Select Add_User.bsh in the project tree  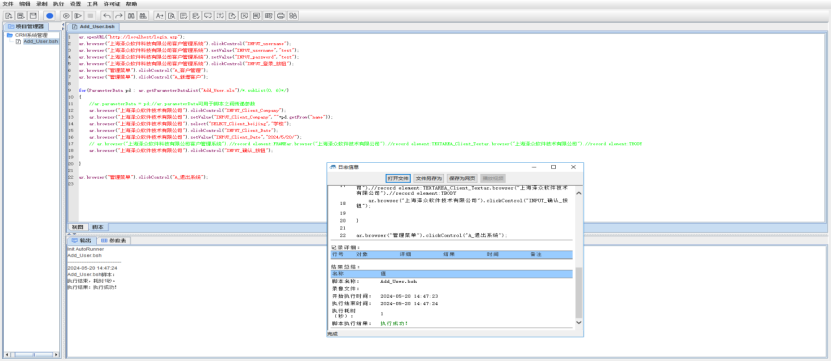(40, 41)
